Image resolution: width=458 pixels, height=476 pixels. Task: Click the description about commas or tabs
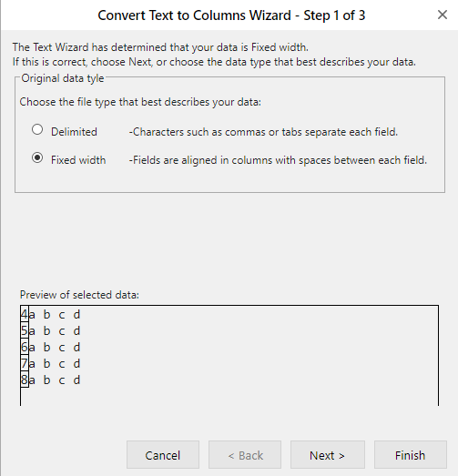(x=263, y=132)
